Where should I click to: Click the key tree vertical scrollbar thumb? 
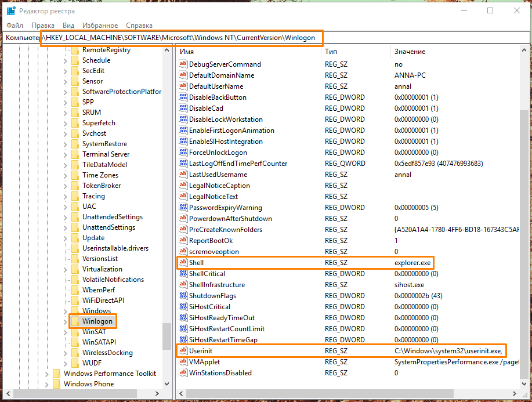[x=167, y=336]
